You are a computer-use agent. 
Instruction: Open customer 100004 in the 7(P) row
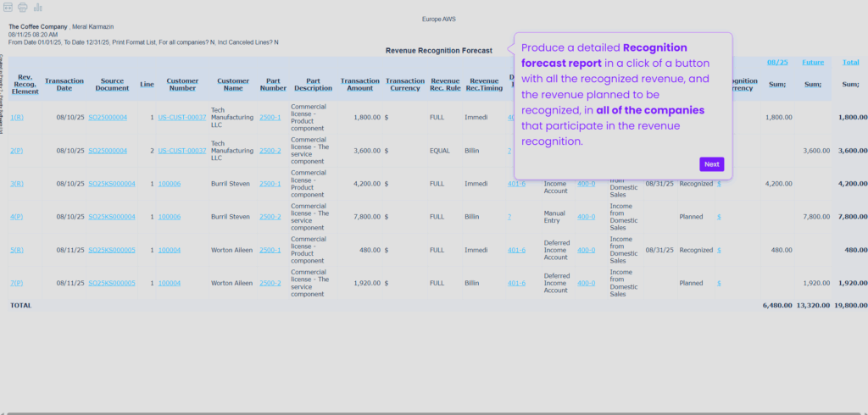tap(169, 284)
